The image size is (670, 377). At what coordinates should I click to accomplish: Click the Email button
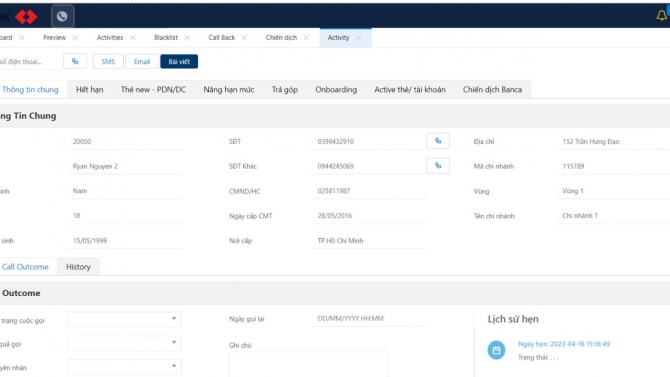pyautogui.click(x=142, y=62)
